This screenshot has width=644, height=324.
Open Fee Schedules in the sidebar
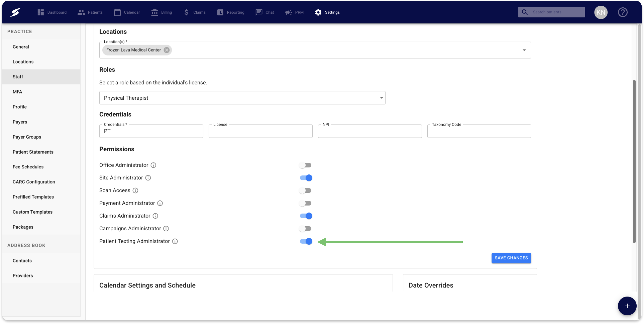coord(41,167)
